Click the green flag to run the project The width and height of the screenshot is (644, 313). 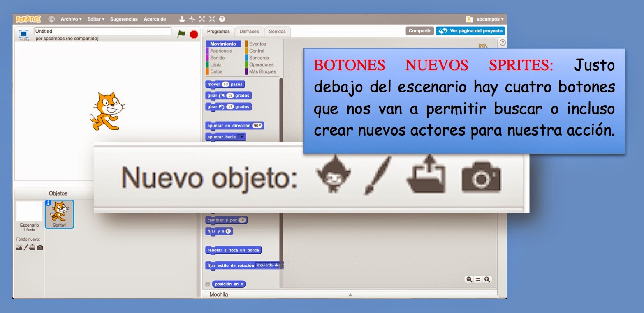pyautogui.click(x=181, y=34)
